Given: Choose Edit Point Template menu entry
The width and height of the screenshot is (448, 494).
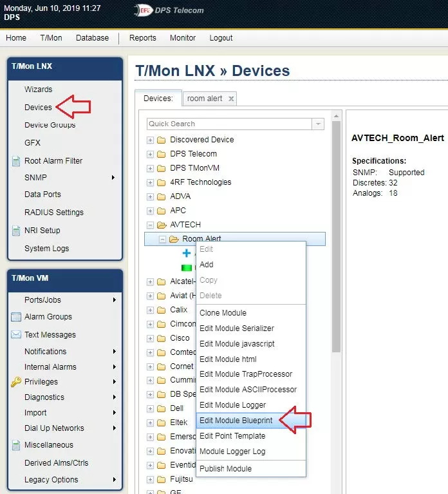Looking at the screenshot, I should pyautogui.click(x=251, y=436).
